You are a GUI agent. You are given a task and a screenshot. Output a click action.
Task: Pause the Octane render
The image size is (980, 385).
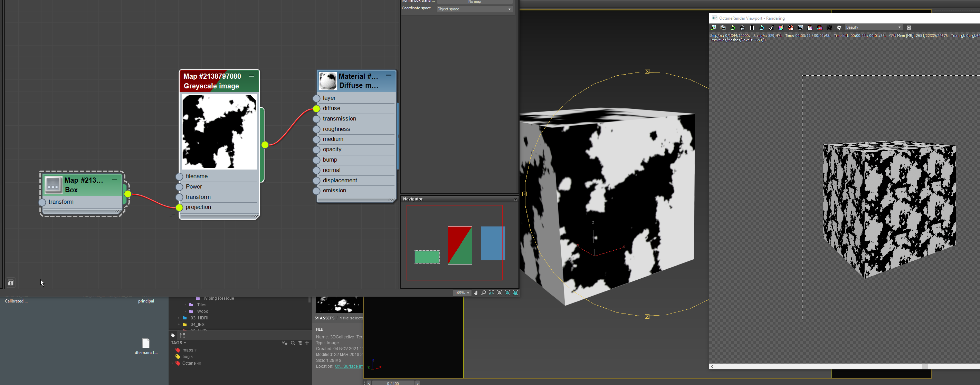click(x=752, y=28)
